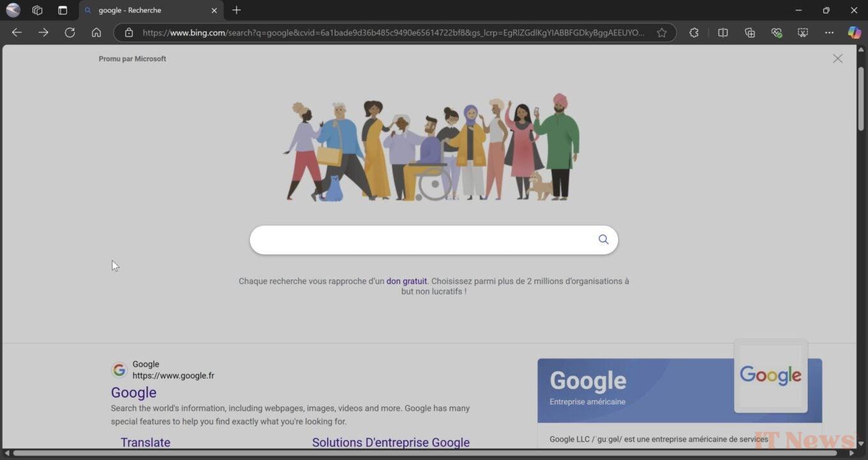Viewport: 868px width, 460px height.
Task: Open the Extensions puzzle icon
Action: coord(694,33)
